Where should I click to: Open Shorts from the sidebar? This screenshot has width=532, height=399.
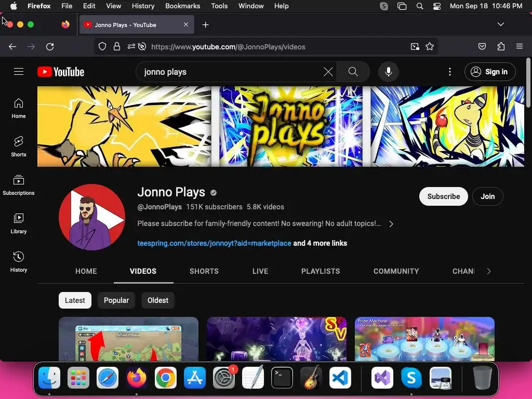[19, 147]
